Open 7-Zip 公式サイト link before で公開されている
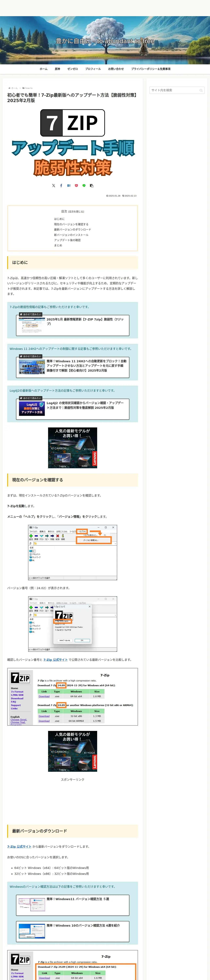Image resolution: width=210 pixels, height=980 pixels. pyautogui.click(x=55, y=660)
